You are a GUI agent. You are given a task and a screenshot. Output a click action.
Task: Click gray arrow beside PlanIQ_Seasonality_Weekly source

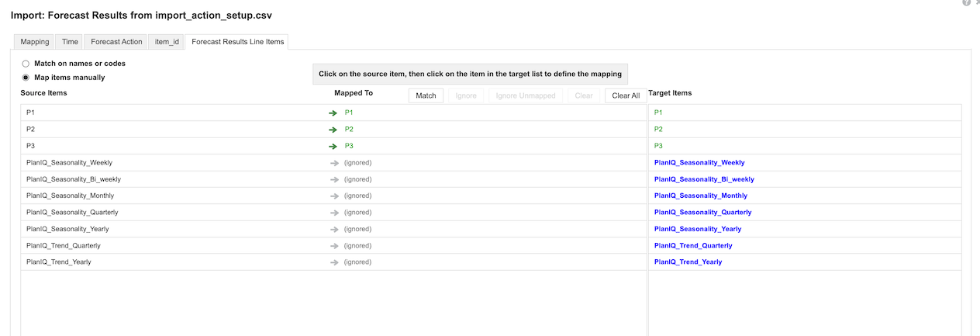click(x=334, y=163)
